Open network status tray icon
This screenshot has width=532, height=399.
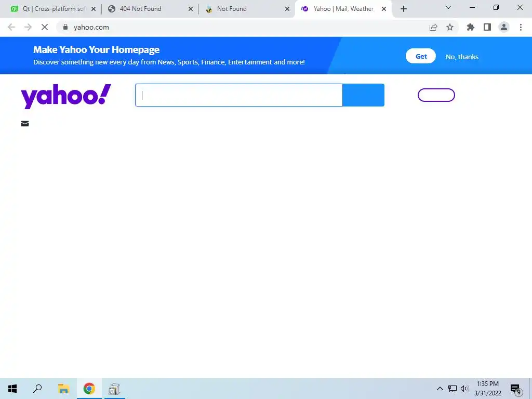(453, 389)
